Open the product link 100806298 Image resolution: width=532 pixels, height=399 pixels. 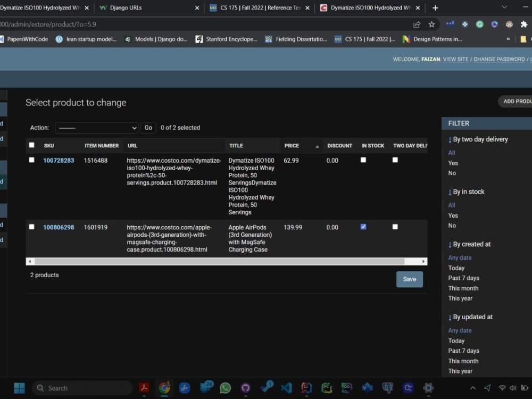(59, 227)
